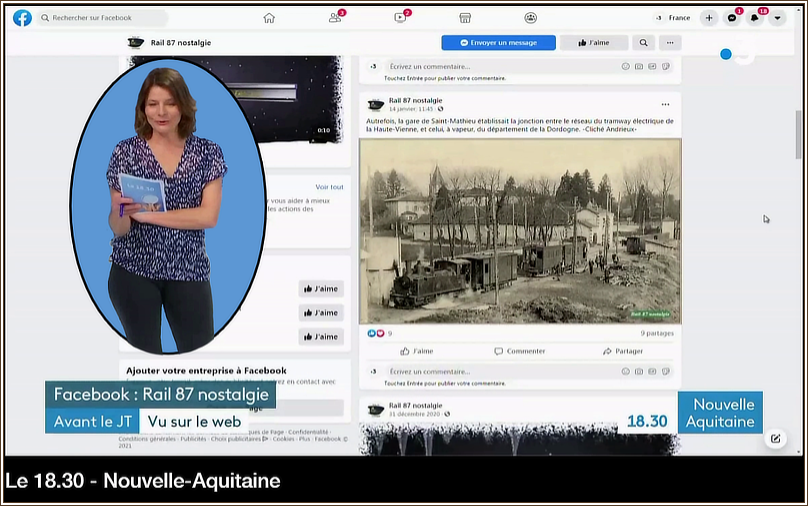The width and height of the screenshot is (808, 506).
Task: Open the Home feed icon
Action: (269, 17)
